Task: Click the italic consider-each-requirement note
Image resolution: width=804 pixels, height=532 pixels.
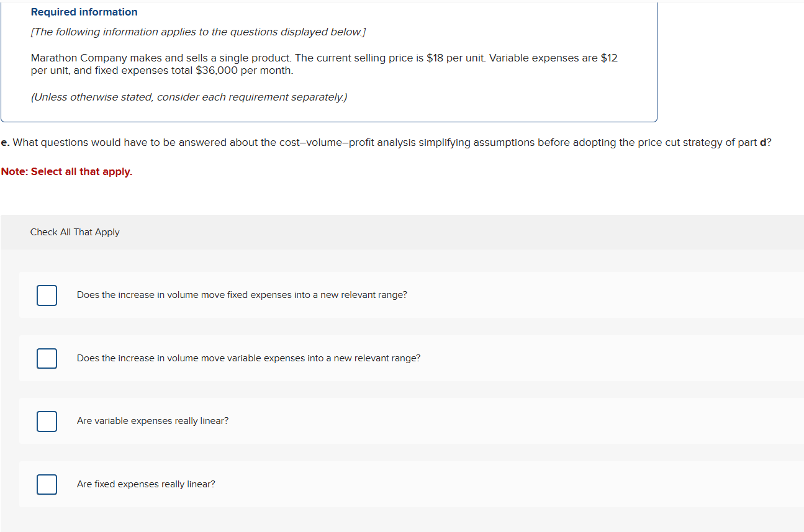Action: [189, 97]
